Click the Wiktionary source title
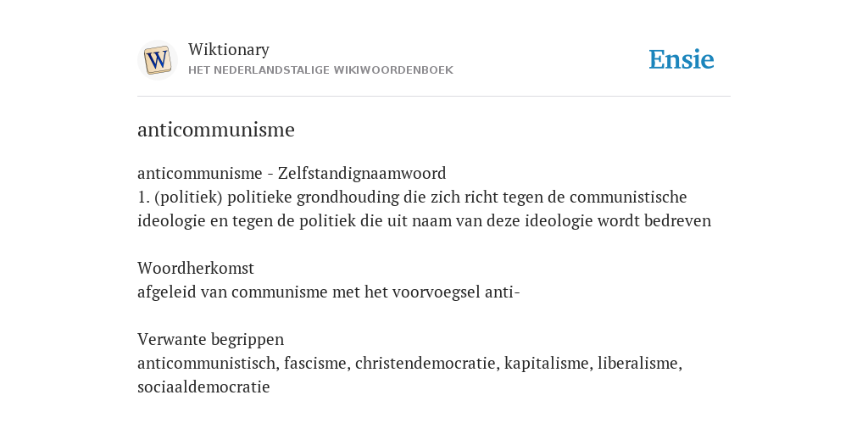Image resolution: width=868 pixels, height=434 pixels. point(229,49)
